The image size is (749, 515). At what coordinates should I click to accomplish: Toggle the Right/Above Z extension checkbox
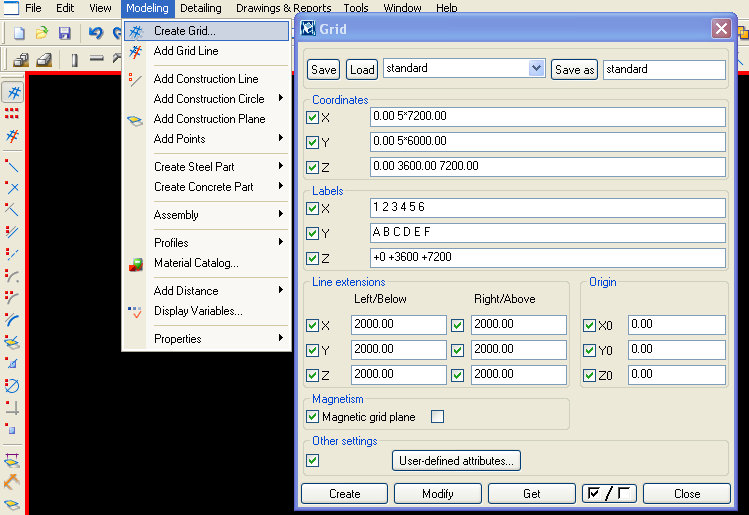pos(458,376)
